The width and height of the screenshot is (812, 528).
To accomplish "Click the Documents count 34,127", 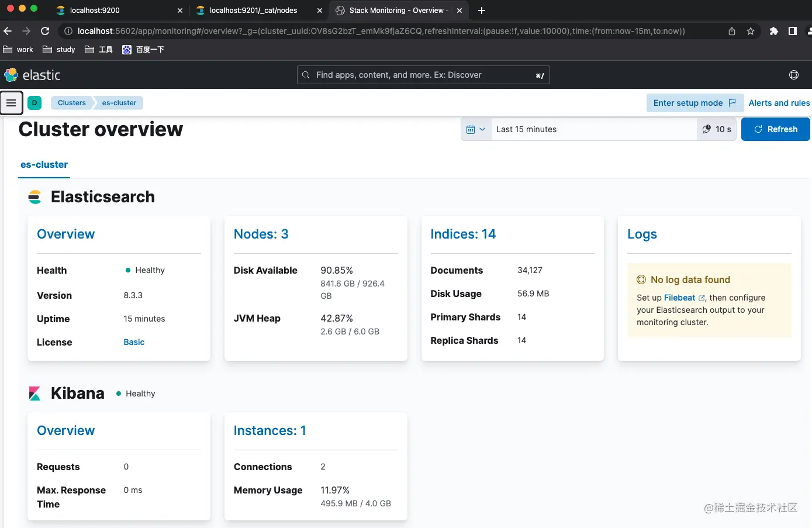I will [530, 270].
